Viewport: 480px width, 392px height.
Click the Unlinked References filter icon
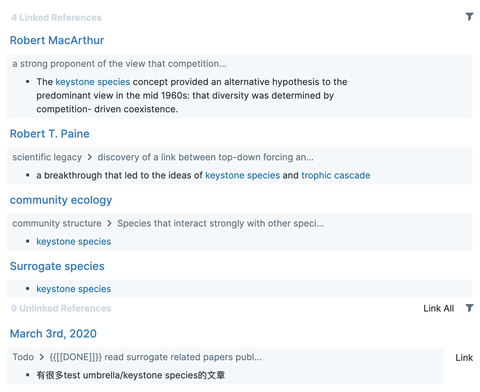click(469, 308)
